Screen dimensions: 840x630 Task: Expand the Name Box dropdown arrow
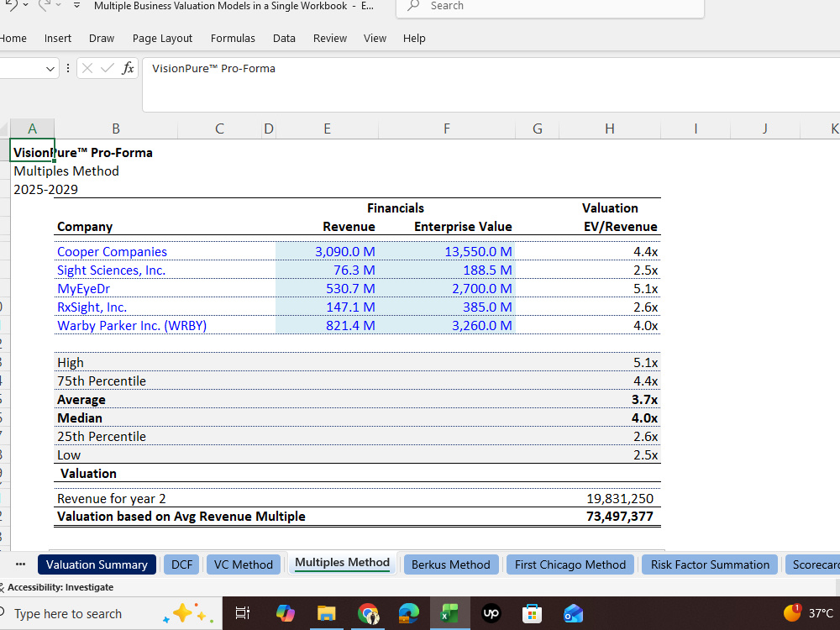(x=50, y=69)
